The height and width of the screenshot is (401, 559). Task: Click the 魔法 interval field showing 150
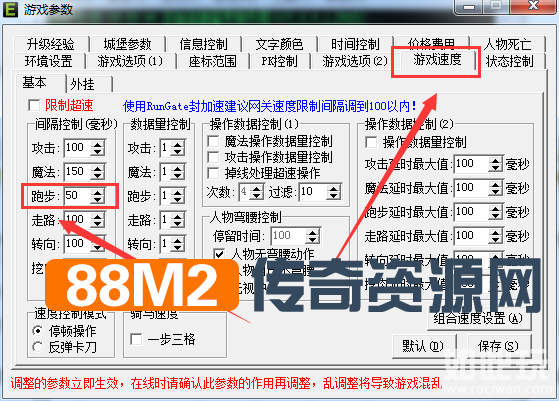click(77, 172)
